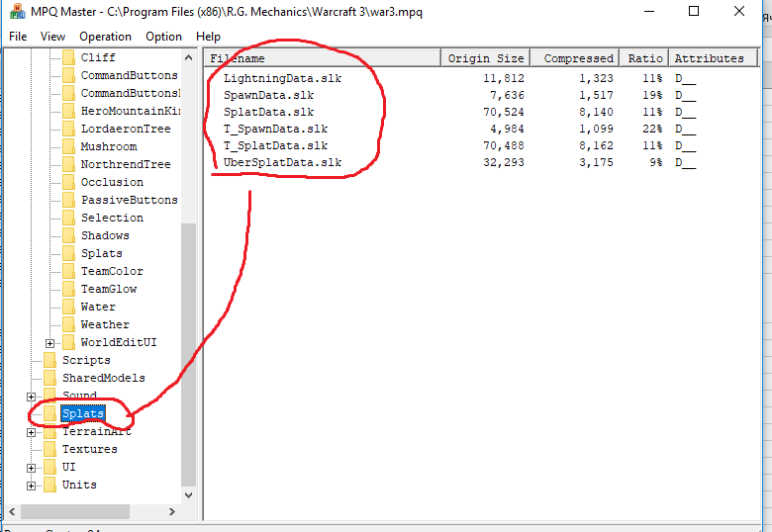
Task: Select the CommandButtons tree folder
Action: tap(129, 75)
